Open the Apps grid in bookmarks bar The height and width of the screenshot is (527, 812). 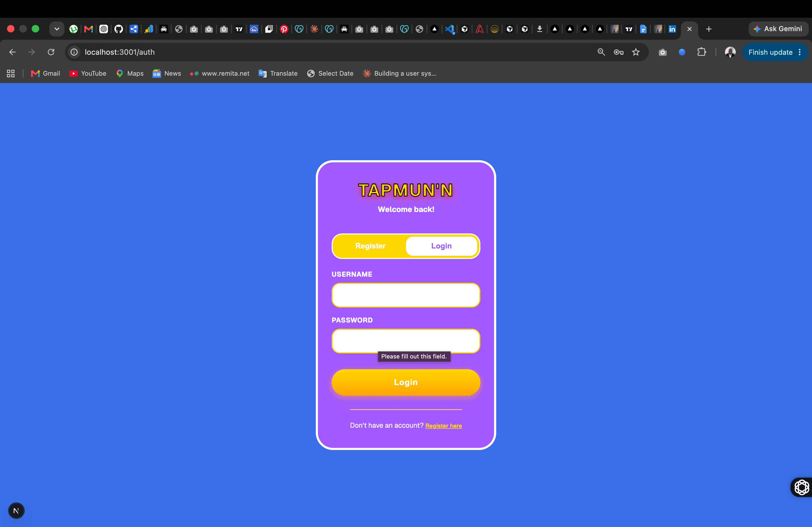pyautogui.click(x=10, y=73)
